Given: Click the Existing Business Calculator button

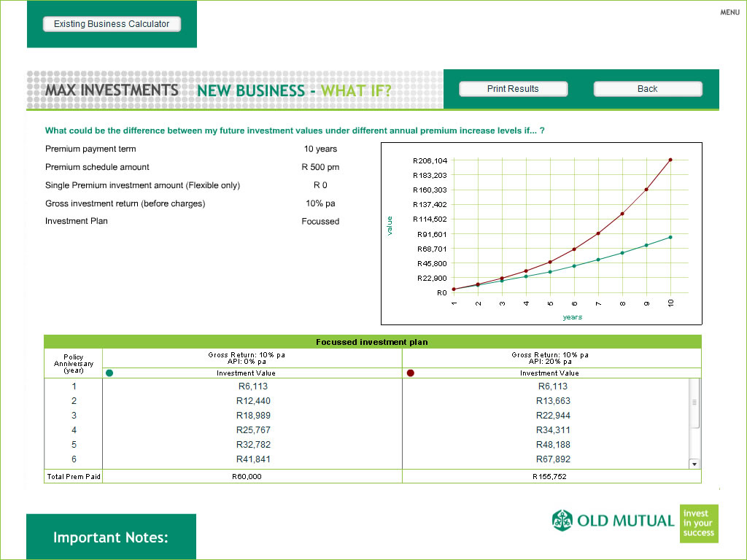Looking at the screenshot, I should [112, 24].
